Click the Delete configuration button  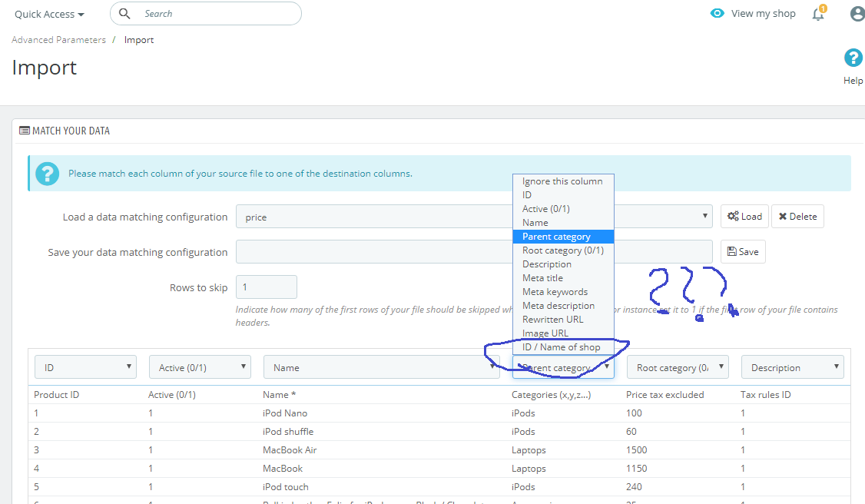coord(797,217)
